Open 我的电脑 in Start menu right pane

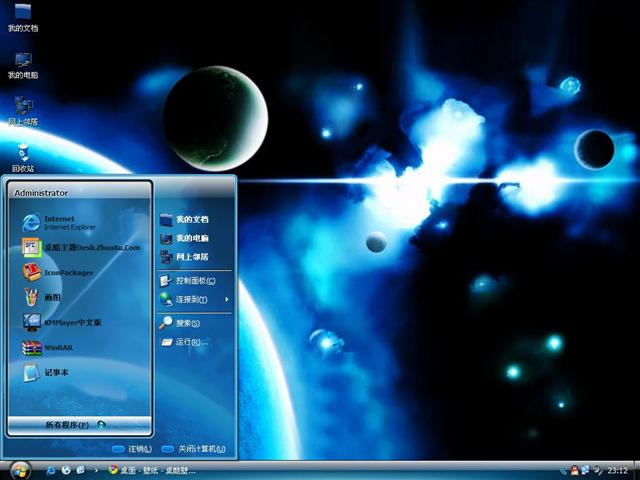(x=194, y=238)
